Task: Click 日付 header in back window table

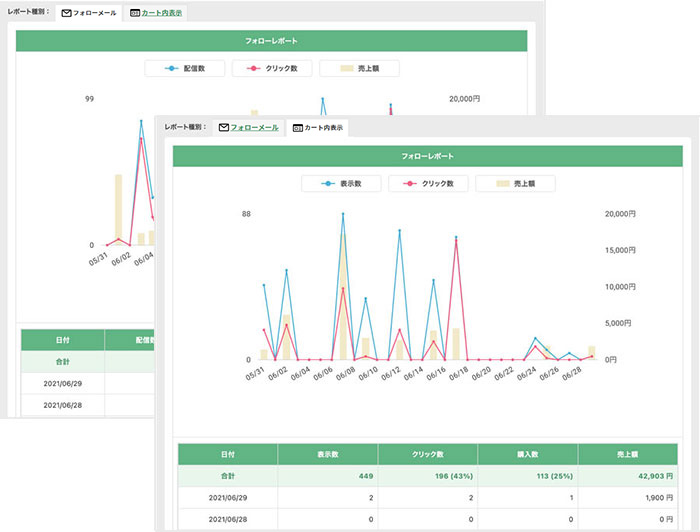Action: click(x=62, y=340)
